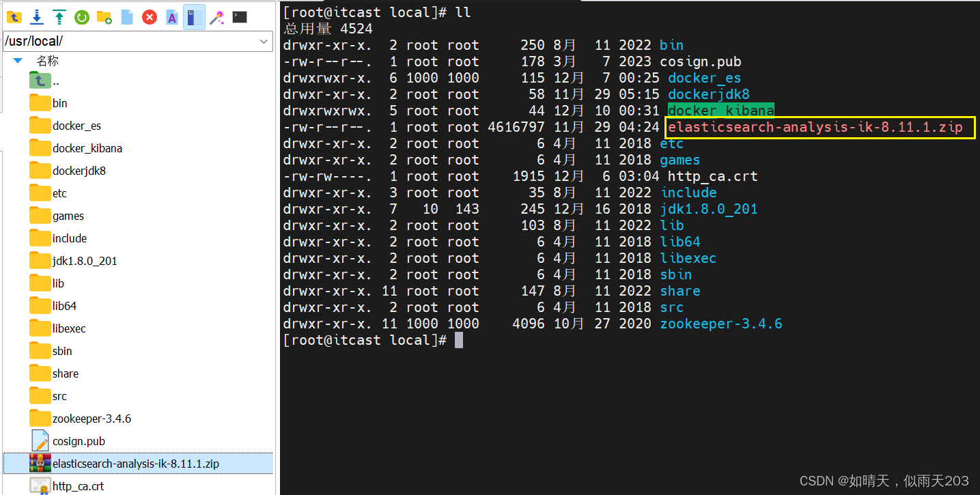This screenshot has height=495, width=980.
Task: Create a new file via the toolbar icon
Action: click(127, 17)
